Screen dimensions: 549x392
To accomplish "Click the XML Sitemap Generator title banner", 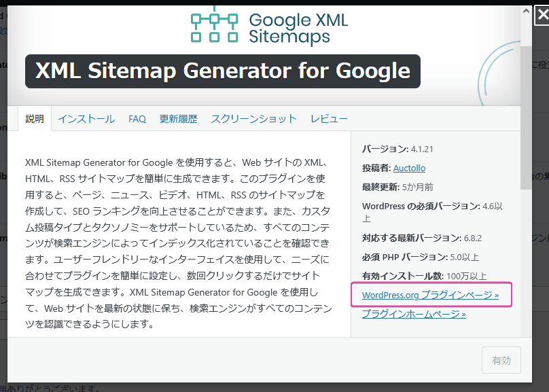I will coord(222,71).
